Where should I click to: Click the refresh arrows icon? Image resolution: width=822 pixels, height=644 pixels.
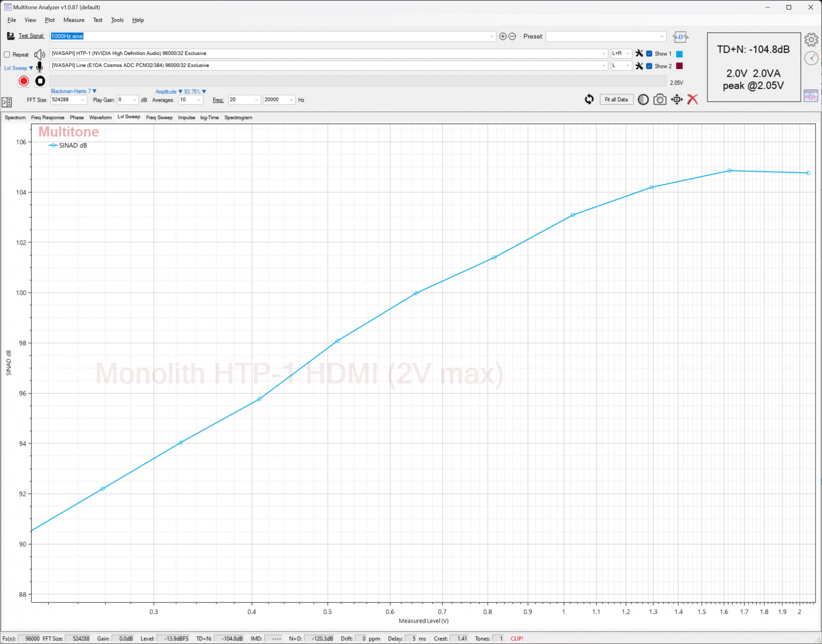coord(589,99)
